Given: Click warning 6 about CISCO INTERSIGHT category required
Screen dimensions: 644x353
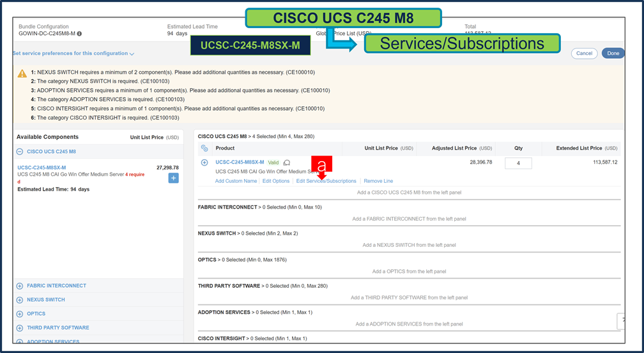Looking at the screenshot, I should (105, 118).
